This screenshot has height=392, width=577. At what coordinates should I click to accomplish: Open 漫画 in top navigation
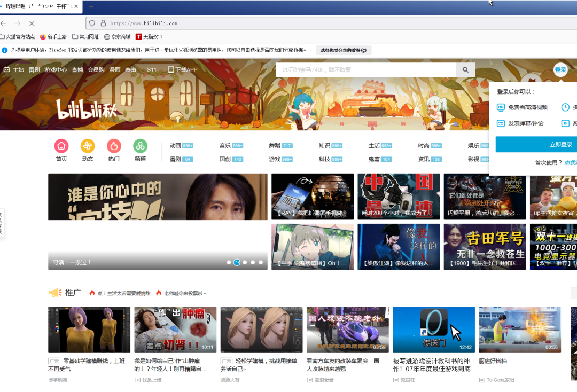pyautogui.click(x=114, y=69)
